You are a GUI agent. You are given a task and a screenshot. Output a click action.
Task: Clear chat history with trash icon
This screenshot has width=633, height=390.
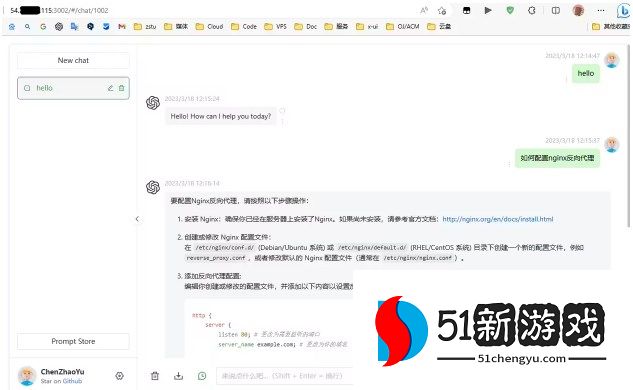click(155, 376)
